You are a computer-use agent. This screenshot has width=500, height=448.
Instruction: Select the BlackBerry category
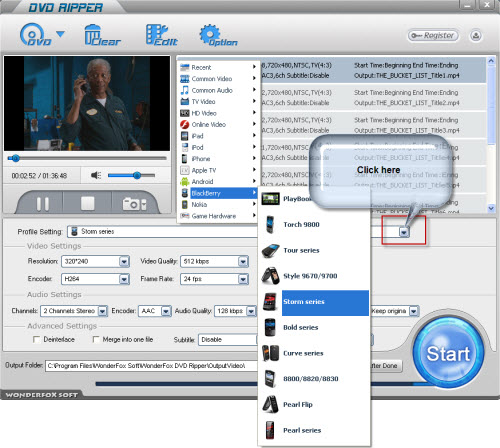218,193
